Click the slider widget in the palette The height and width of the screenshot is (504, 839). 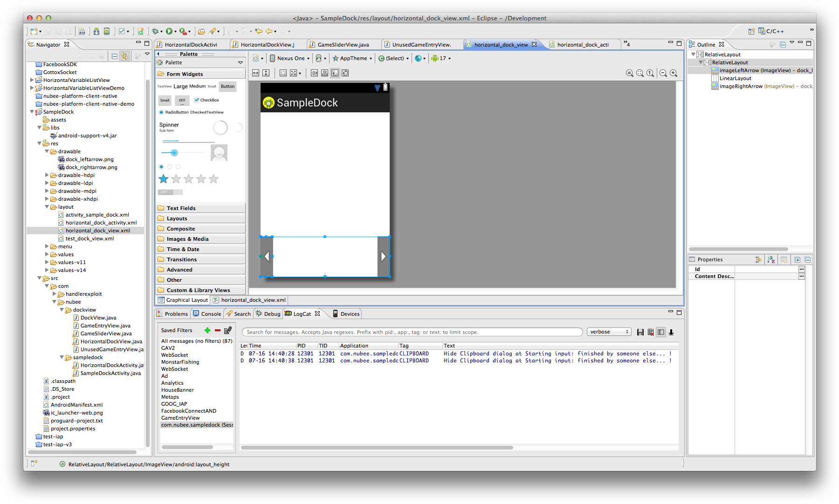click(174, 153)
